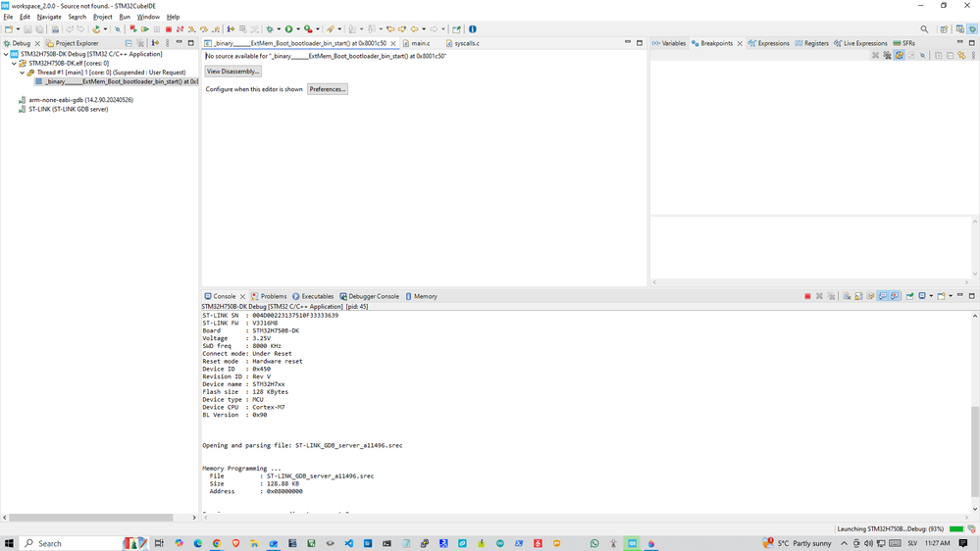Screen dimensions: 980x551
Task: Click the Search magnifier icon at toolbar right
Action: [924, 28]
